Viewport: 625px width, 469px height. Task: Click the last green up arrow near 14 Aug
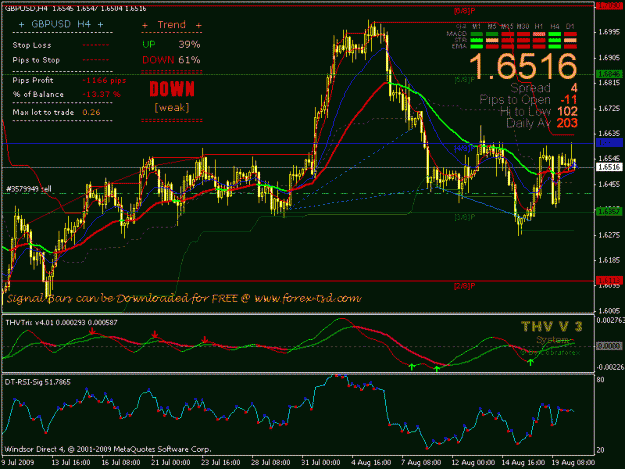(531, 362)
